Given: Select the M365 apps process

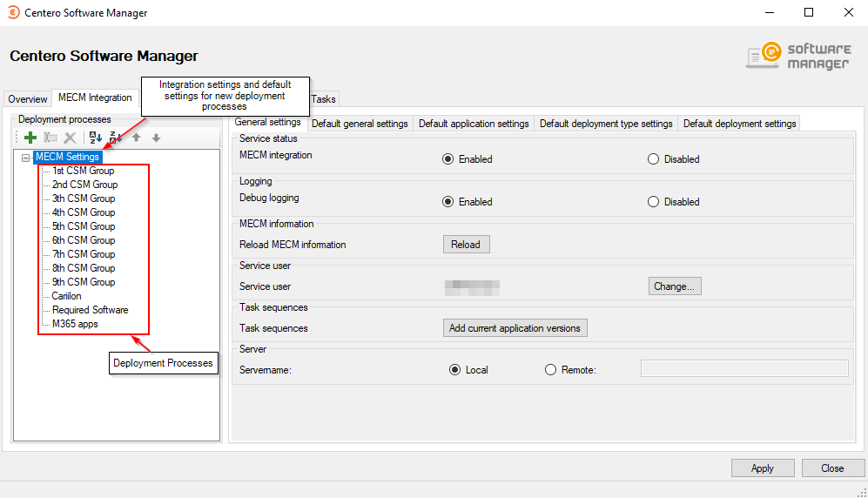Looking at the screenshot, I should point(75,324).
